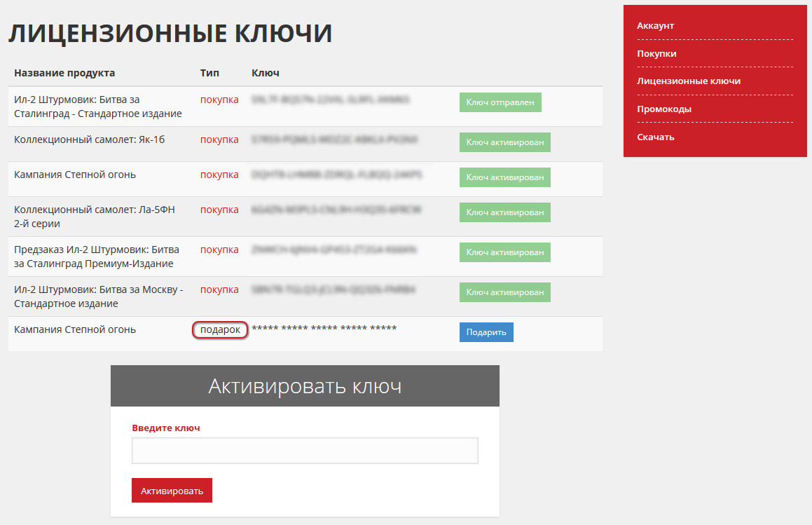Select Лицензионные ключи in the sidebar menu

pos(688,81)
